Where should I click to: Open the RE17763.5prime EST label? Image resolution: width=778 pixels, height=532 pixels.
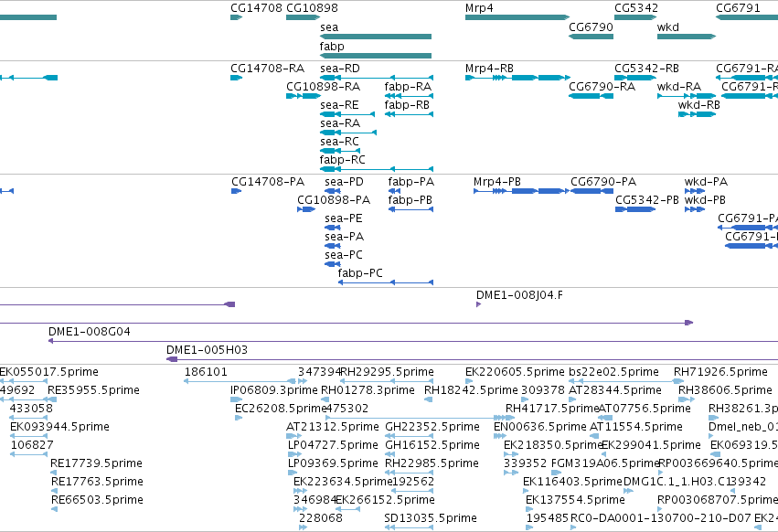(x=97, y=482)
